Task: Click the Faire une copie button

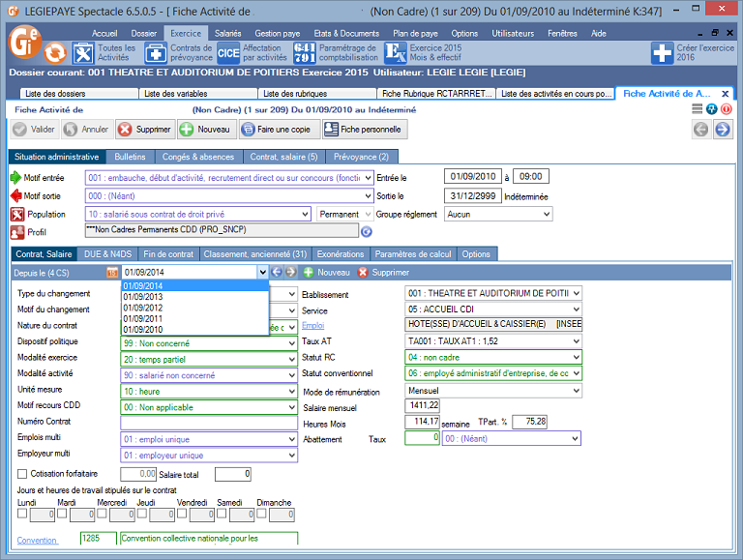Action: 278,129
